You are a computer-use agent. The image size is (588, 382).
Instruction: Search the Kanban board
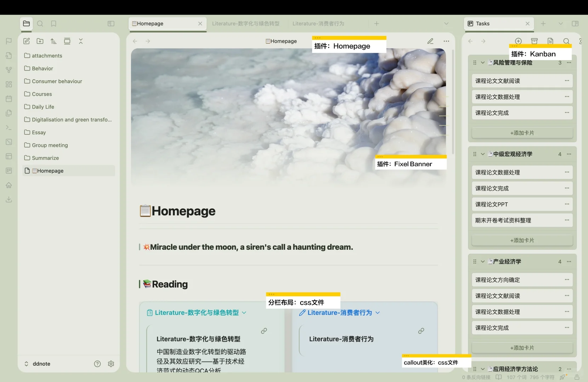(566, 41)
